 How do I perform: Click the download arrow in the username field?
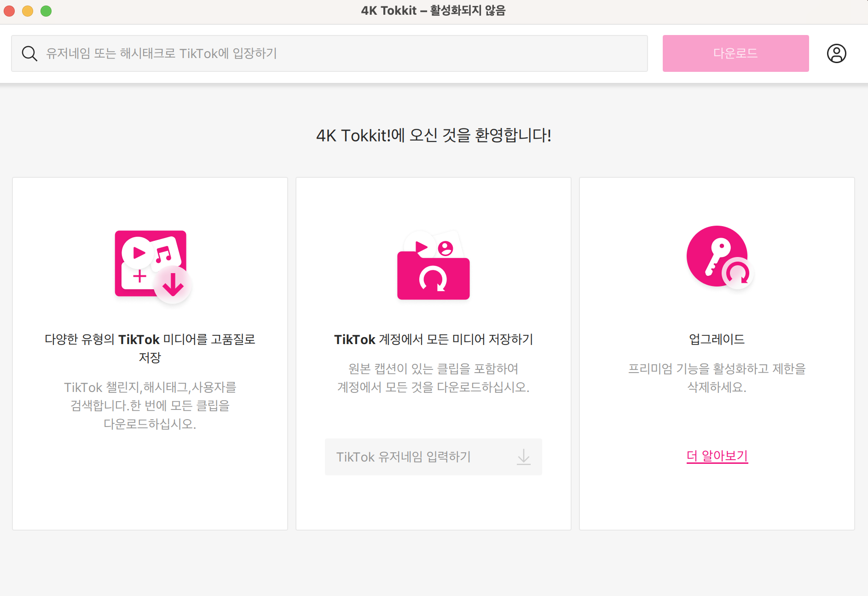click(523, 457)
